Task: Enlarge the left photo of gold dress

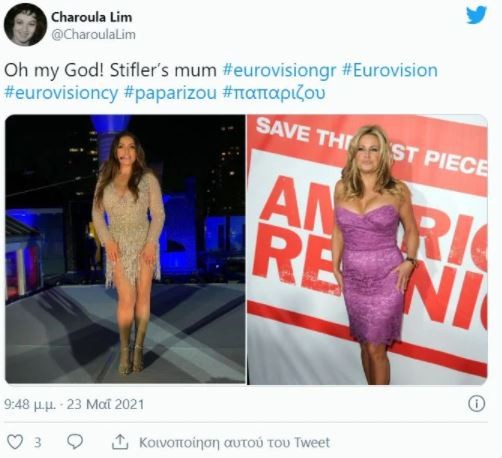Action: pos(125,249)
